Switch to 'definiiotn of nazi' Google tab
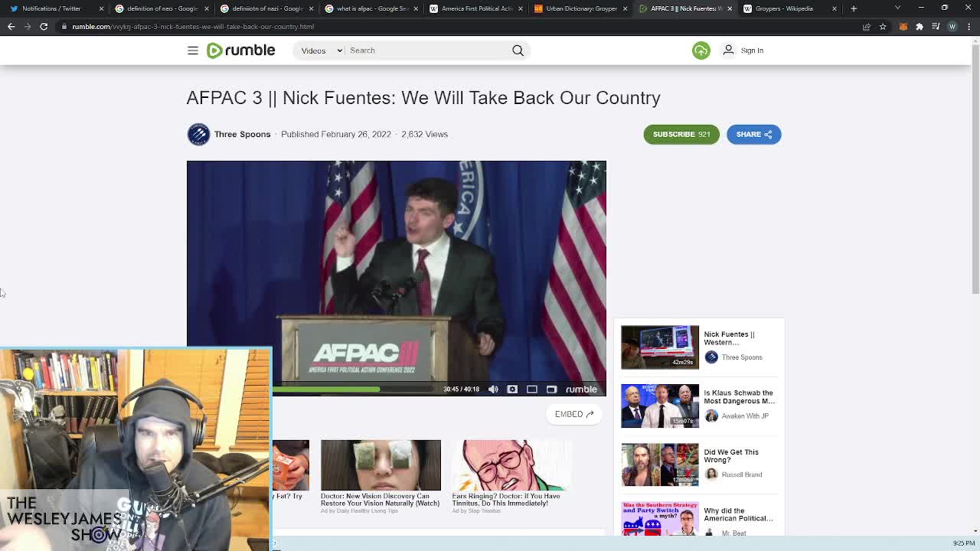This screenshot has height=551, width=980. [266, 8]
